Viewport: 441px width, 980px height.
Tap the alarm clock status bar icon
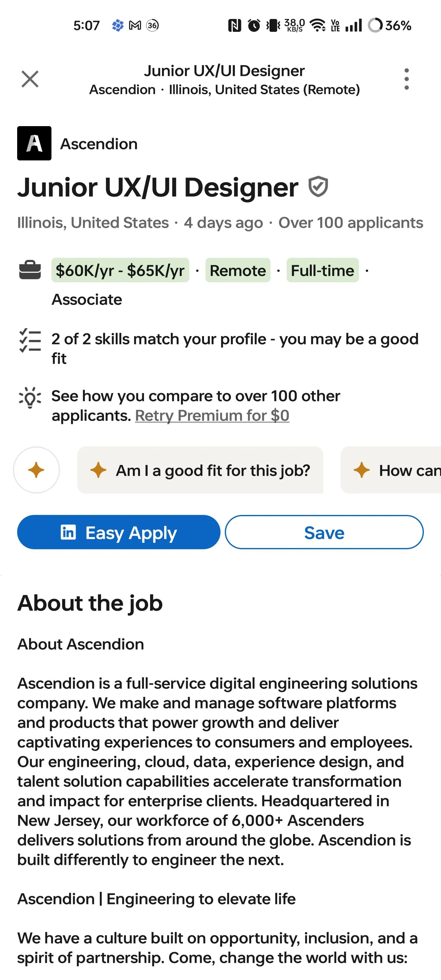(x=254, y=25)
